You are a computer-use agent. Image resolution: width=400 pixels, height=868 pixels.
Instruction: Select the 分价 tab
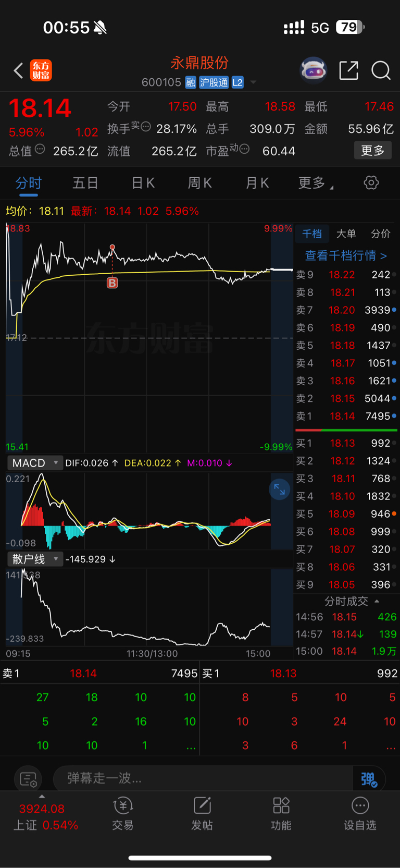pyautogui.click(x=380, y=234)
